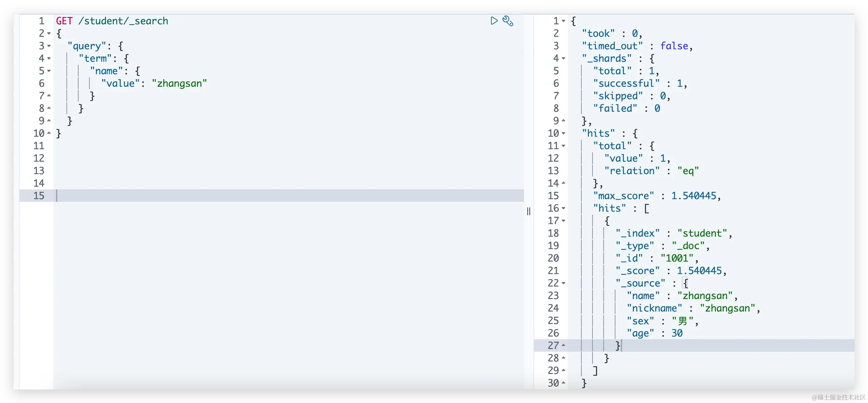Image resolution: width=868 pixels, height=403 pixels.
Task: Click the "zhangsan" value in the request
Action: pos(179,83)
